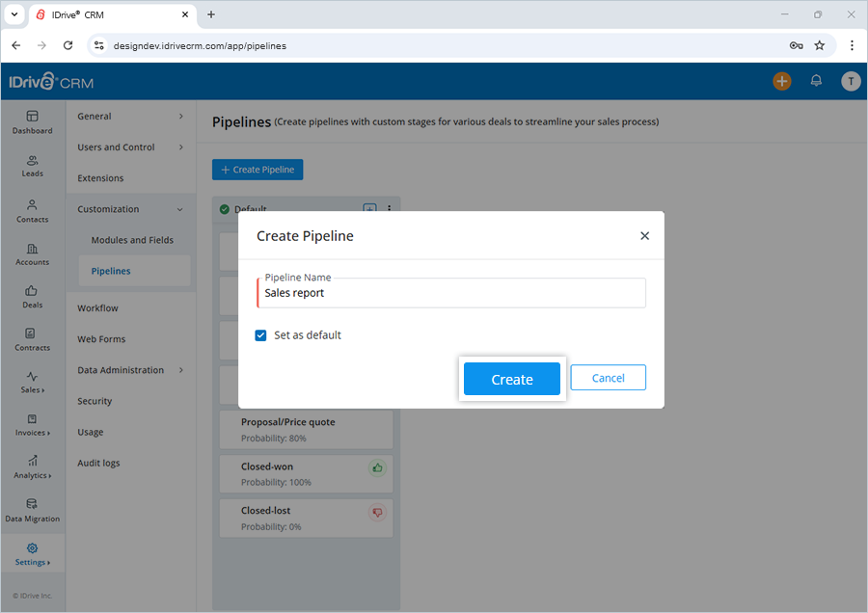This screenshot has width=868, height=613.
Task: Cancel the Create Pipeline dialog
Action: click(608, 377)
